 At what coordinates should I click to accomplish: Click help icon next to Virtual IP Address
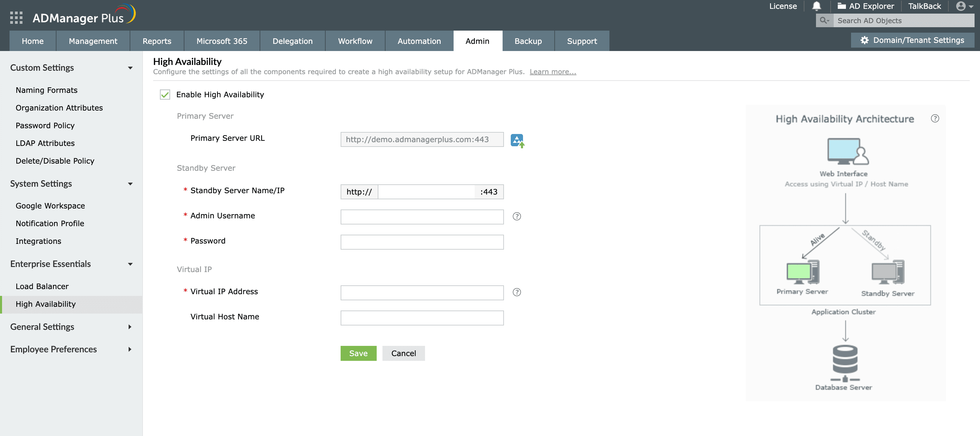[517, 292]
